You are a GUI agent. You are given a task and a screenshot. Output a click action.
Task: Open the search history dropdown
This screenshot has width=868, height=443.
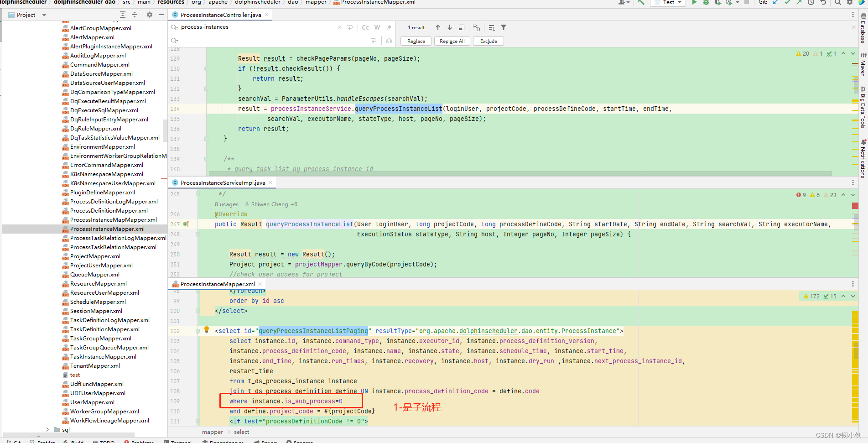174,27
